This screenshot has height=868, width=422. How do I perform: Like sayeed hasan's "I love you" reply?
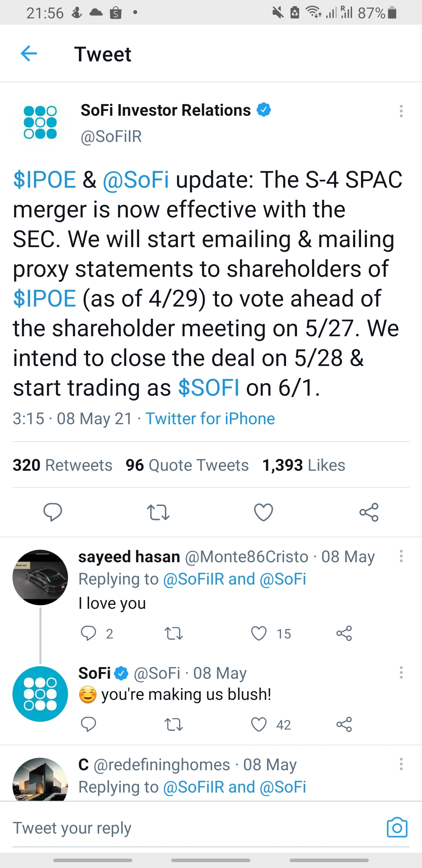pyautogui.click(x=259, y=633)
